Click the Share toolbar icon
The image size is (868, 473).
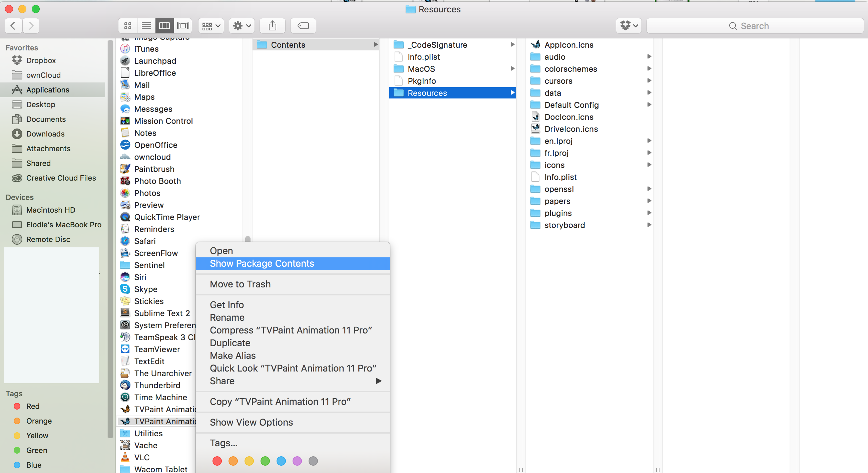pyautogui.click(x=273, y=26)
